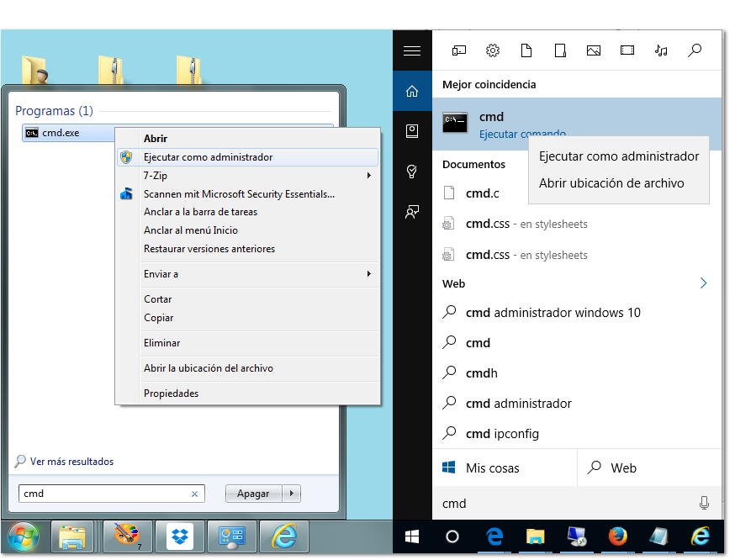Click the Windows 7 Start orb
Screen dimensions: 735x560
click(23, 536)
